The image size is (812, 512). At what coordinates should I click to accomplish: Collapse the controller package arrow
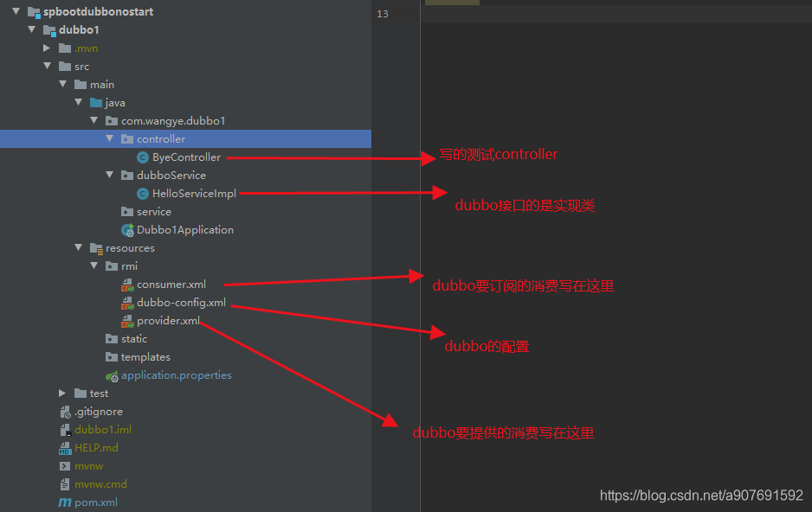click(x=109, y=138)
